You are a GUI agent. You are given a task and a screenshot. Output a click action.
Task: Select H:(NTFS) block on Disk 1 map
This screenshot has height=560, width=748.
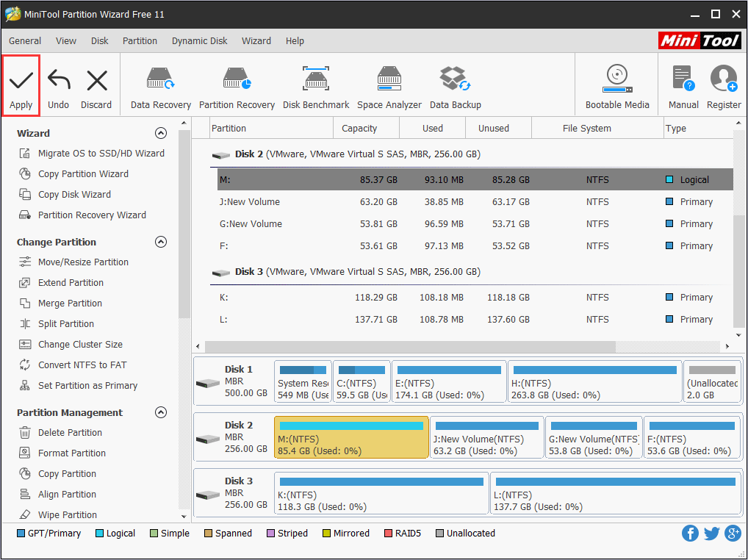click(x=595, y=381)
